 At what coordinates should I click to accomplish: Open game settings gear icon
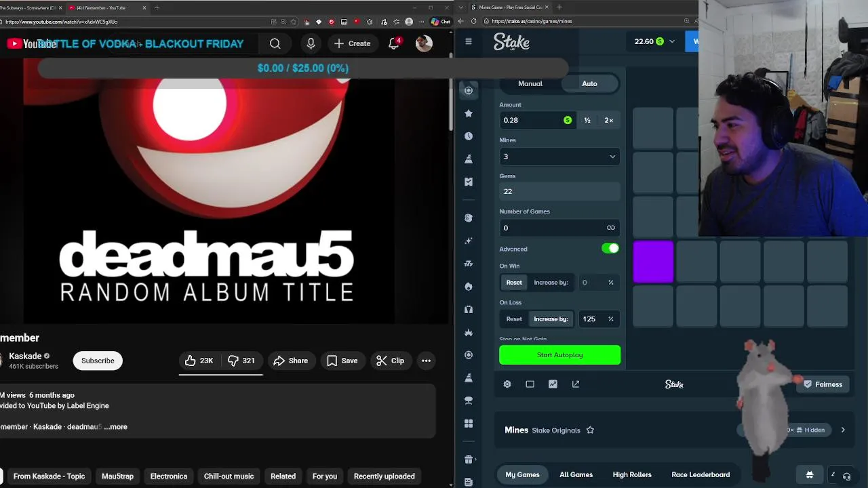[507, 384]
